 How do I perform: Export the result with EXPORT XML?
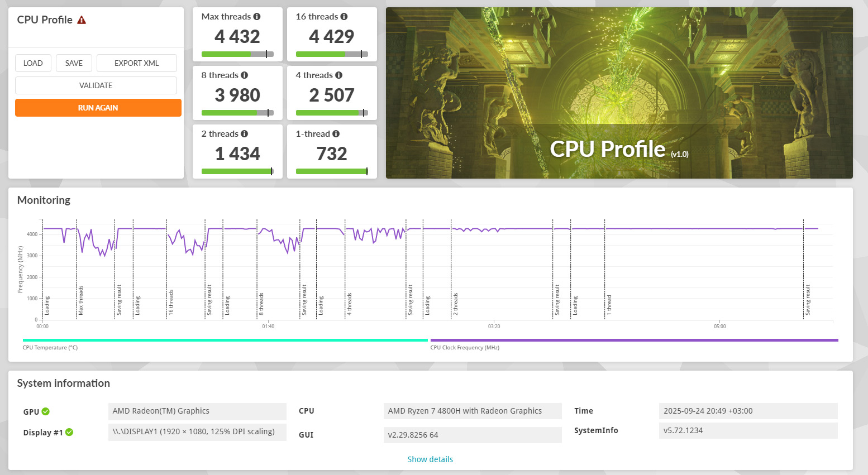pos(136,63)
